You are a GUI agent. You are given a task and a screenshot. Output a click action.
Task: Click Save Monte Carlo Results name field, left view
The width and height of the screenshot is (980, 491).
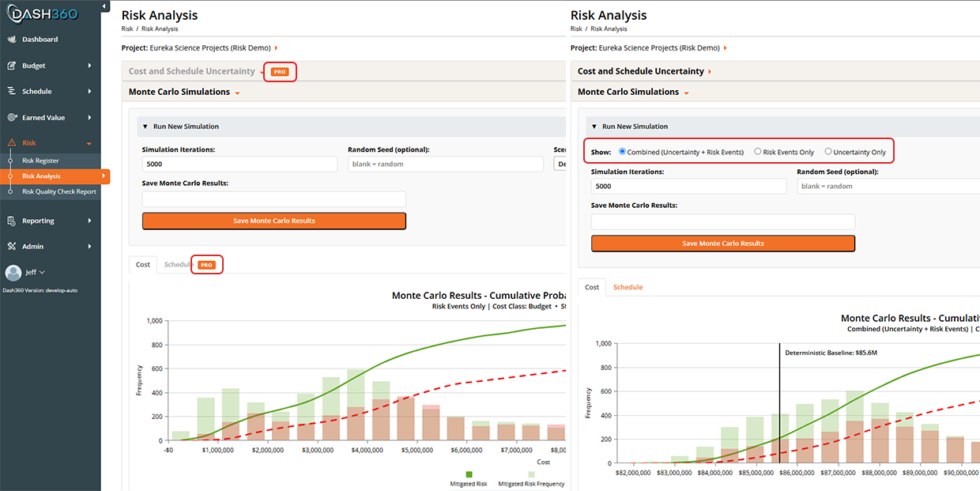tap(274, 199)
